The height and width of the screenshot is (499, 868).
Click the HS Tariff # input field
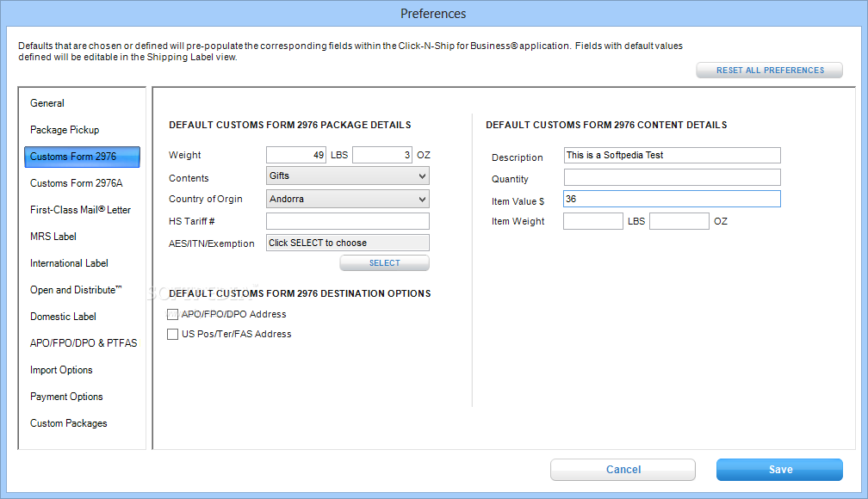pyautogui.click(x=348, y=221)
